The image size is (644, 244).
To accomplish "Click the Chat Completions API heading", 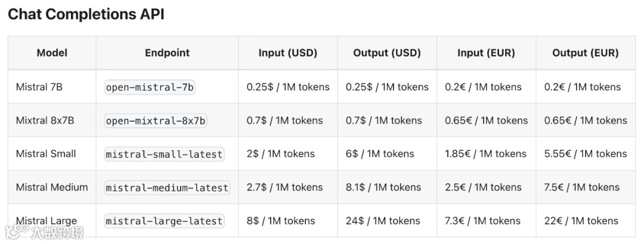I will tap(86, 15).
